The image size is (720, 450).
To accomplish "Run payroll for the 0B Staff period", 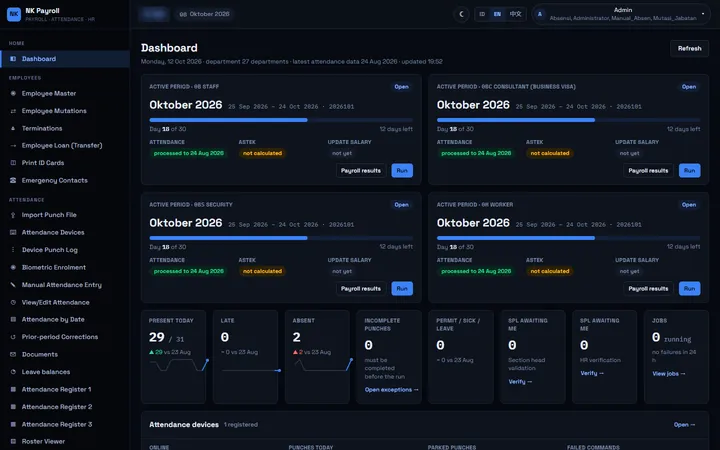I will [402, 170].
